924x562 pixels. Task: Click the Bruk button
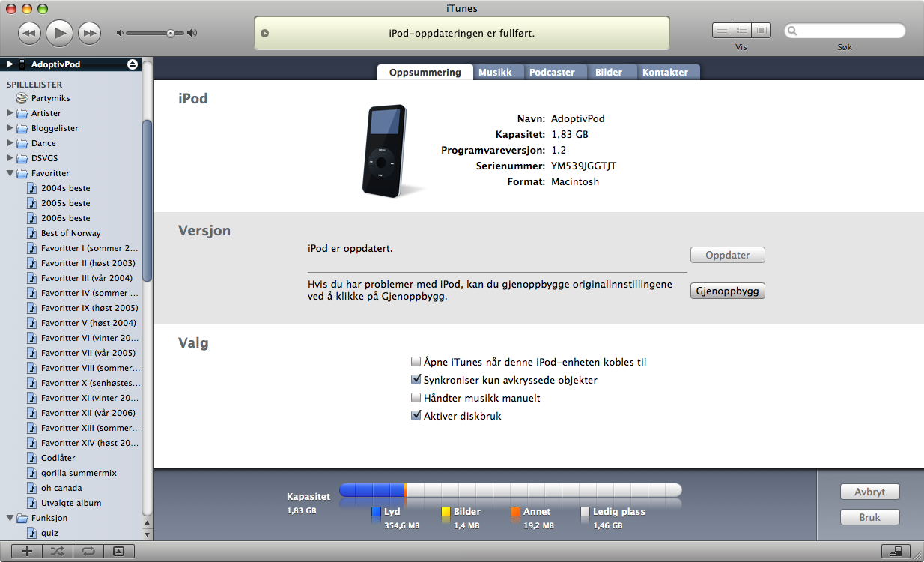(x=870, y=517)
